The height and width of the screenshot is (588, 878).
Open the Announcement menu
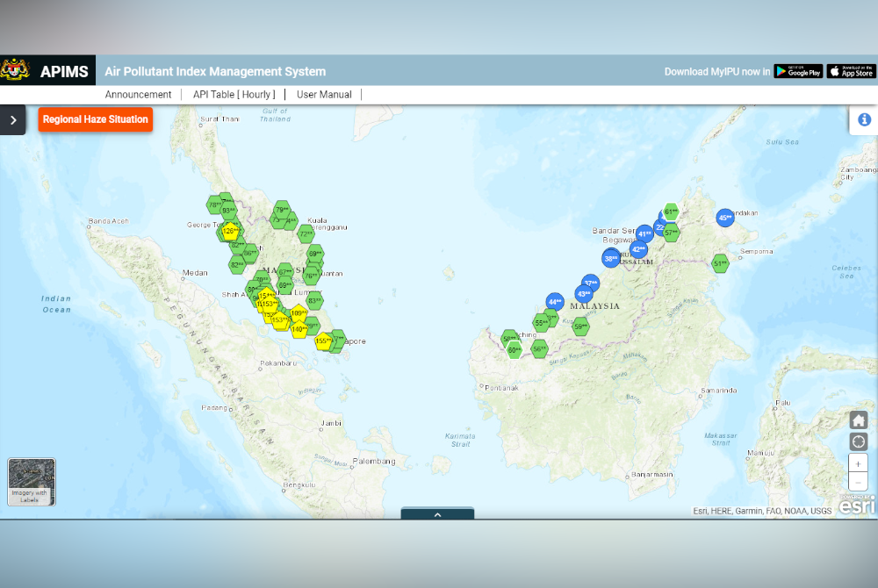coord(138,94)
